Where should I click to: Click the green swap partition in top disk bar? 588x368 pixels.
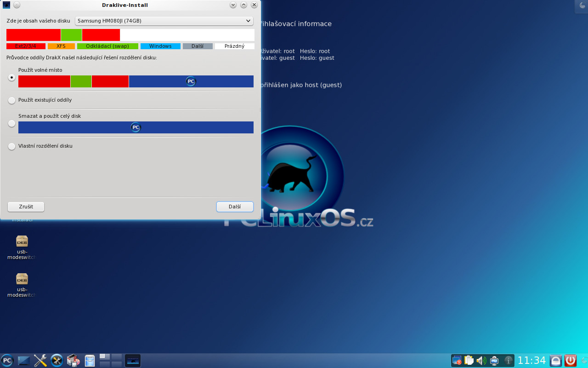(x=71, y=35)
